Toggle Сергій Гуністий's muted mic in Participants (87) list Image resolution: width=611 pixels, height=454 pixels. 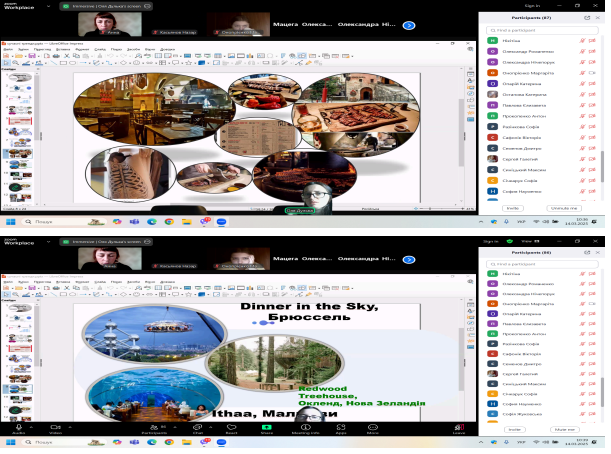582,158
